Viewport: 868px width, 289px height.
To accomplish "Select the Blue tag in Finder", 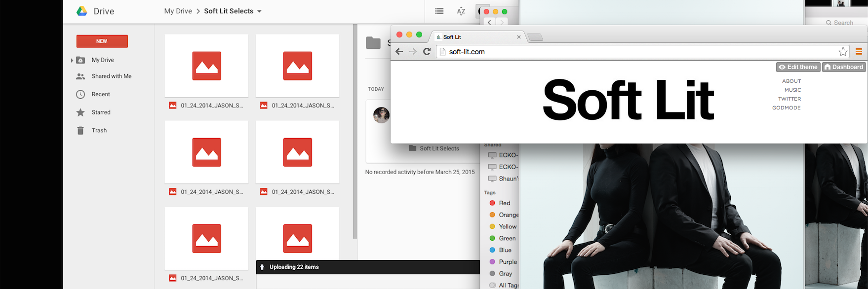I will [x=500, y=250].
